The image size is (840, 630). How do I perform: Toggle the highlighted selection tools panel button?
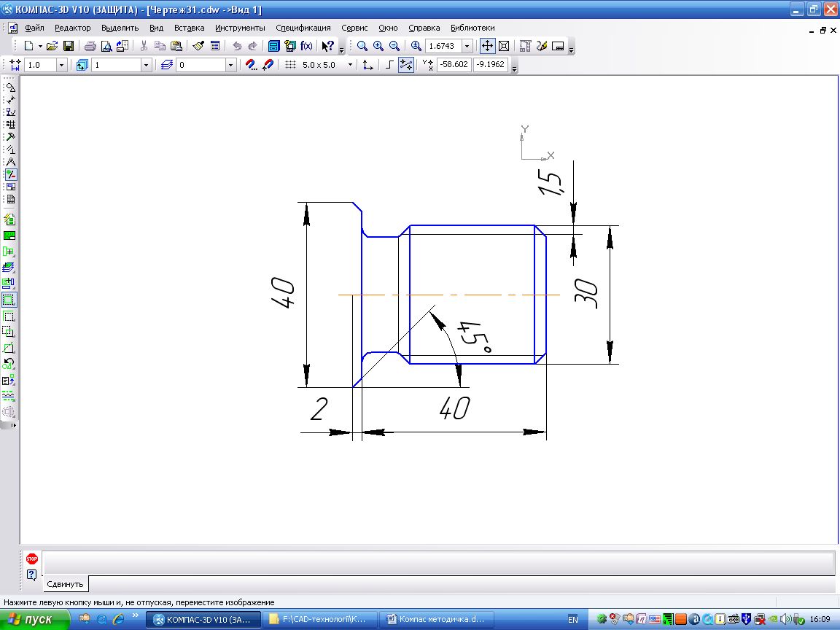click(x=10, y=175)
